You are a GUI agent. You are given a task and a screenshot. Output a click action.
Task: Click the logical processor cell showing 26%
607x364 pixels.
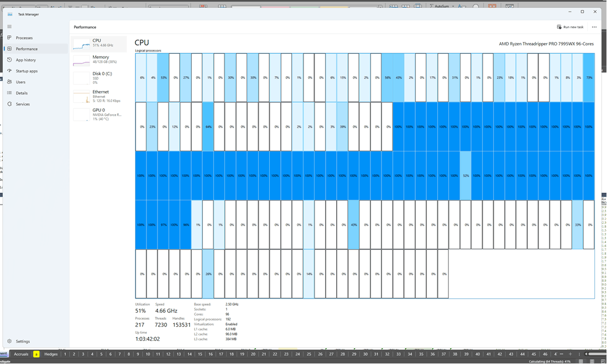point(208,274)
